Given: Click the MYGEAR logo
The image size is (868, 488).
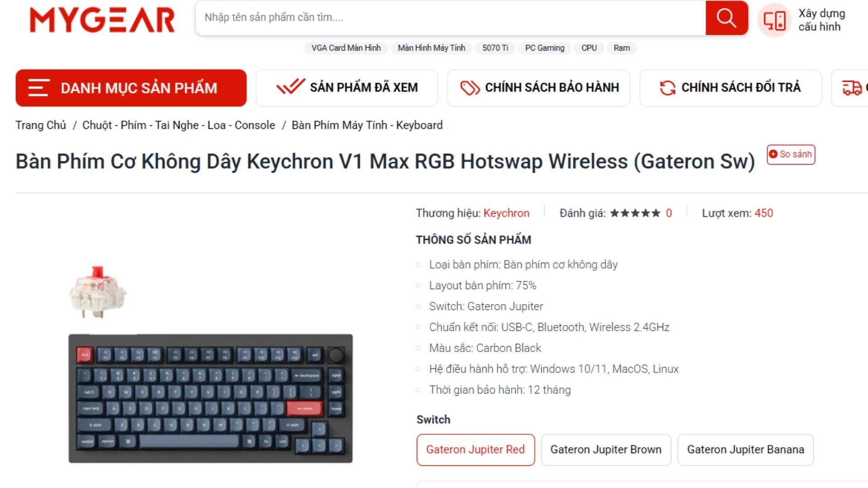Looking at the screenshot, I should tap(102, 20).
